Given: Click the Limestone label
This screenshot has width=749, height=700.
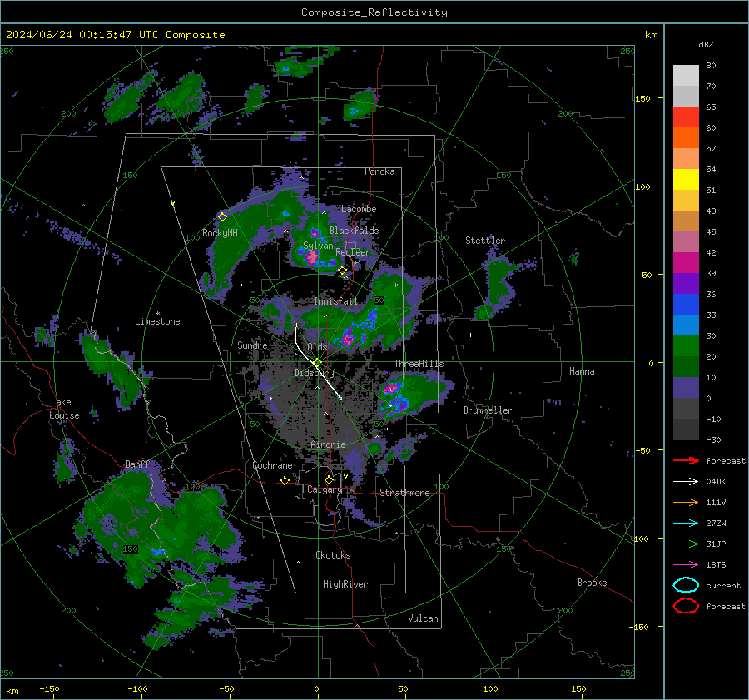Looking at the screenshot, I should tap(157, 321).
